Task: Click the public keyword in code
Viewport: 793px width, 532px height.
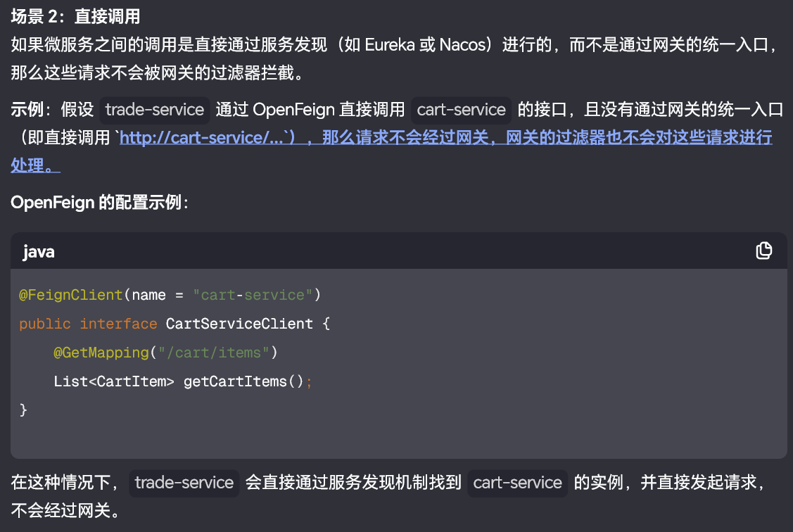Action: pos(45,324)
